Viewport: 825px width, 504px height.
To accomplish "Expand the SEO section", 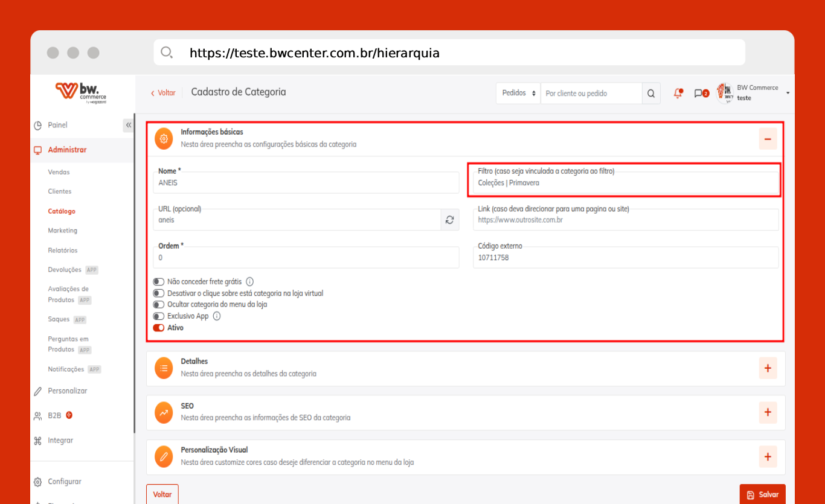I will (767, 412).
